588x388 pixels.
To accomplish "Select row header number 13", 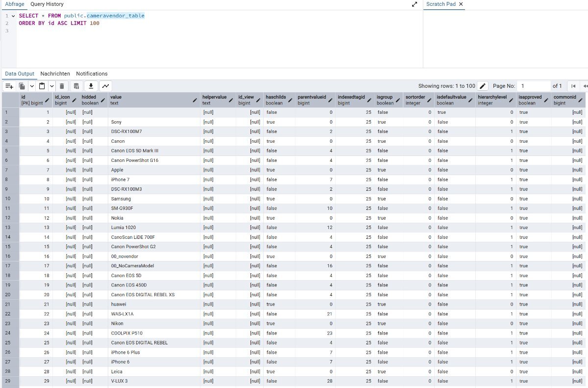I will (x=10, y=228).
